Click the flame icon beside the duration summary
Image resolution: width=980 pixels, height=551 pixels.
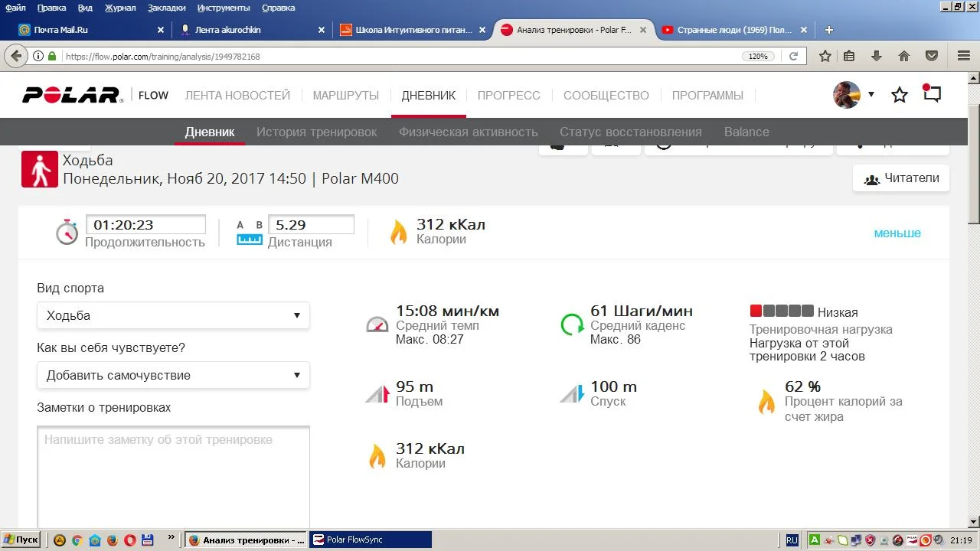click(x=399, y=232)
